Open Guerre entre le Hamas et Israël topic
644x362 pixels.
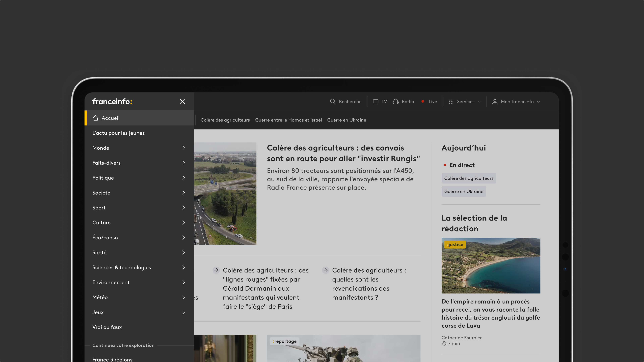pyautogui.click(x=288, y=120)
